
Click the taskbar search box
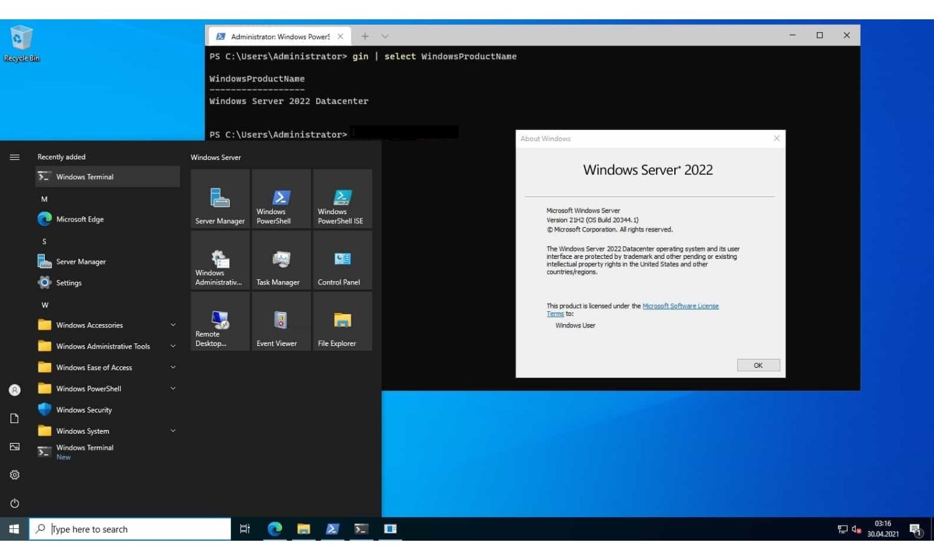[130, 529]
